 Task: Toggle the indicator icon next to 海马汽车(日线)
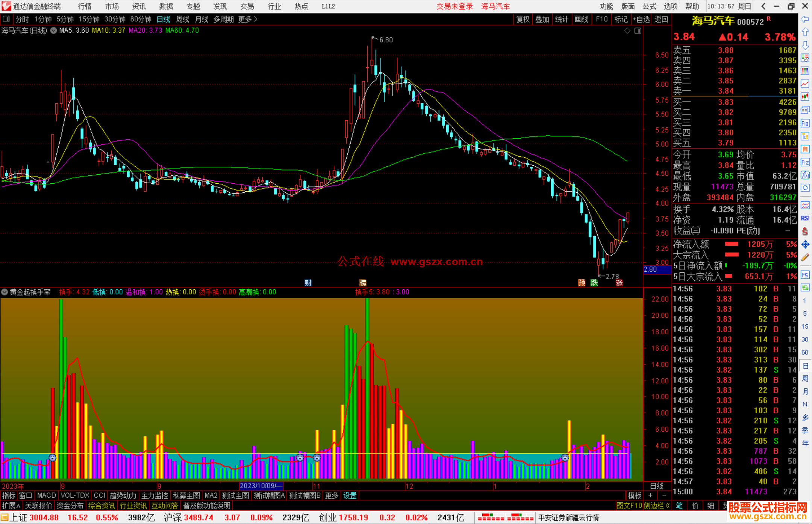[x=53, y=30]
